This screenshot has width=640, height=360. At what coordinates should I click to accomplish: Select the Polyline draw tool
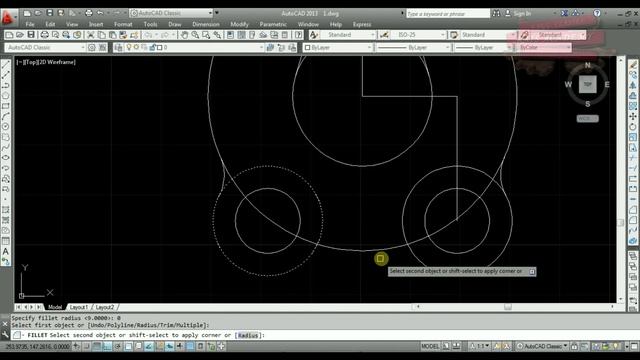[x=6, y=85]
